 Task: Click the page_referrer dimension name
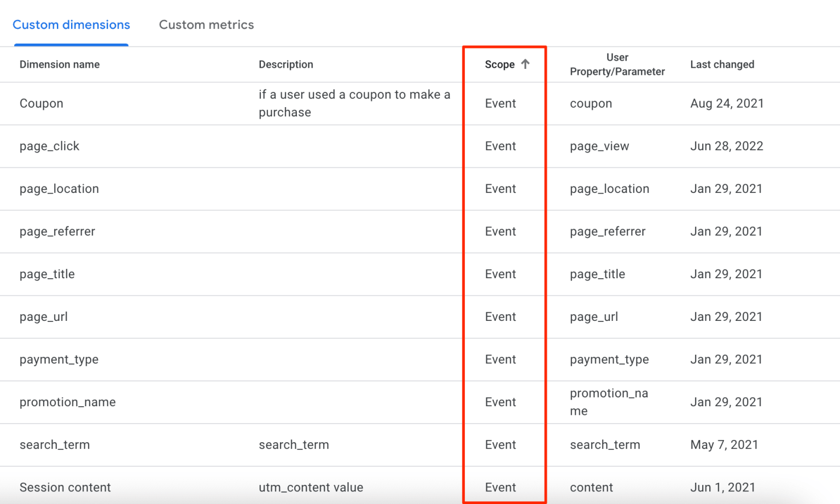[57, 231]
